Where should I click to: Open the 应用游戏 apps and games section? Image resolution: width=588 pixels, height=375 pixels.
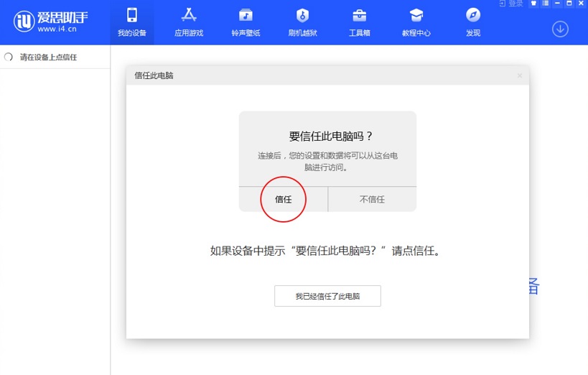(189, 22)
